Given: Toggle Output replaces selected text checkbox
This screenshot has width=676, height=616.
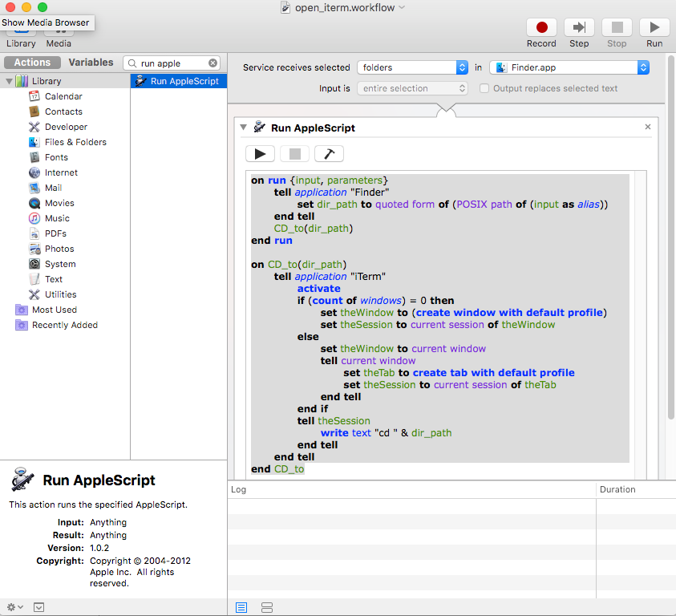Looking at the screenshot, I should (484, 88).
